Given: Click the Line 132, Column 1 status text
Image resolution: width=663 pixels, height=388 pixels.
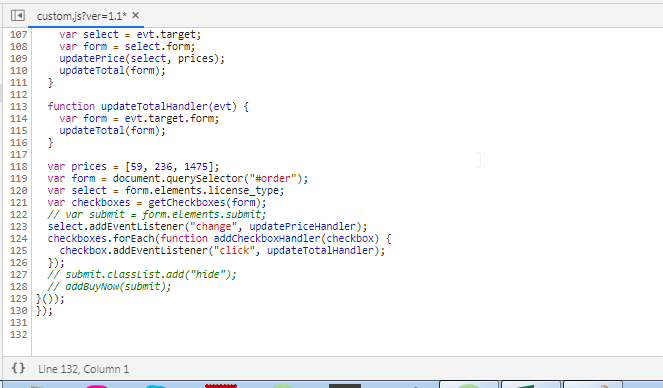Looking at the screenshot, I should 83,369.
